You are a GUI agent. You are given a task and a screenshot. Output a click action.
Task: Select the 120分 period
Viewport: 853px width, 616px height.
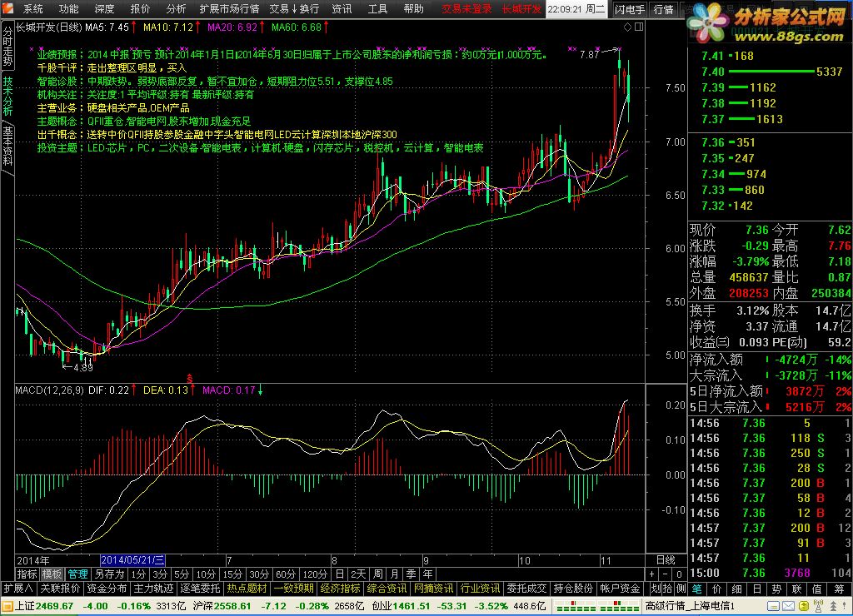click(x=315, y=574)
